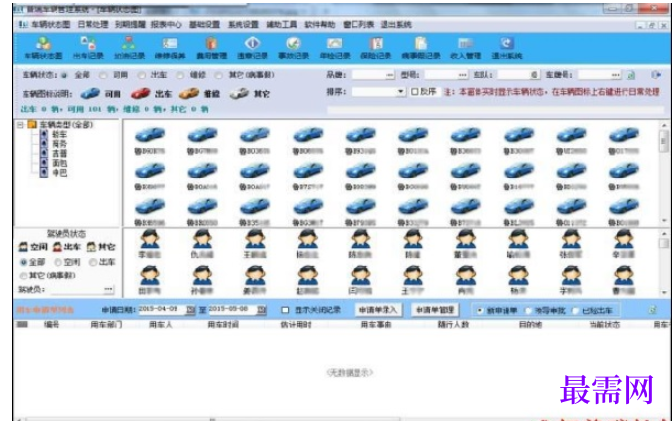Open the 日常处理 menu
The height and width of the screenshot is (421, 672).
coord(93,25)
